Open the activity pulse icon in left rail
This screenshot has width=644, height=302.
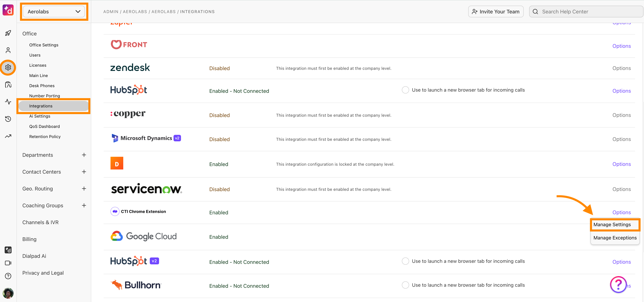coord(8,102)
